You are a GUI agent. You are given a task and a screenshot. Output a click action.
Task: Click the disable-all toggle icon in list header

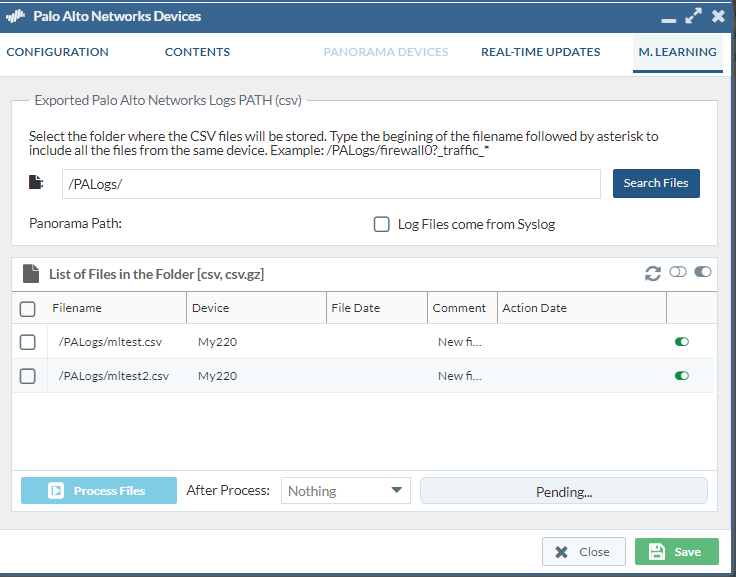[679, 272]
